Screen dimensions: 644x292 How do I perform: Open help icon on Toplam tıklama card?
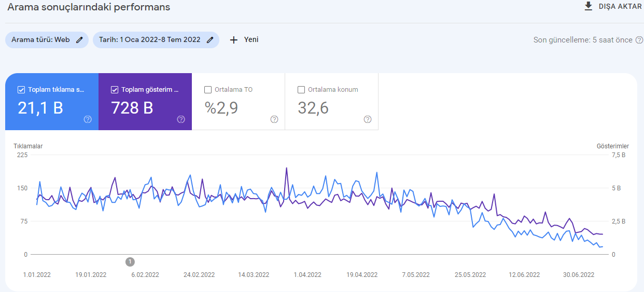[88, 119]
